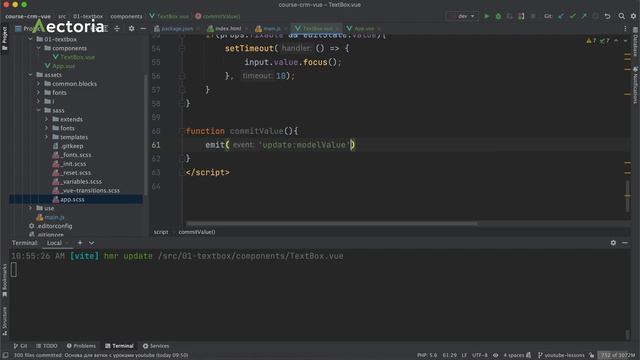Toggle the fold marker at line 54
Screen dimensions: 640x360
(182, 49)
